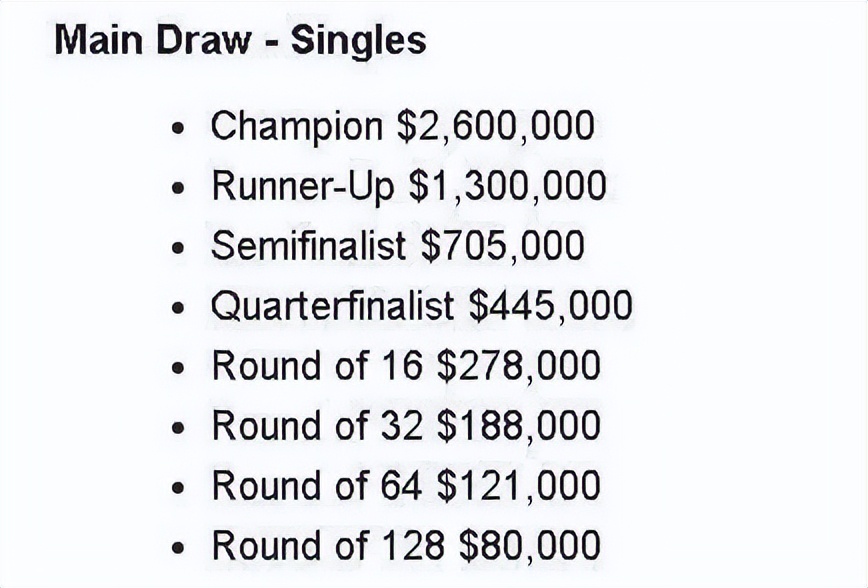Select the Round of 16 $278,000 line
Image resolution: width=868 pixels, height=588 pixels.
pos(406,366)
